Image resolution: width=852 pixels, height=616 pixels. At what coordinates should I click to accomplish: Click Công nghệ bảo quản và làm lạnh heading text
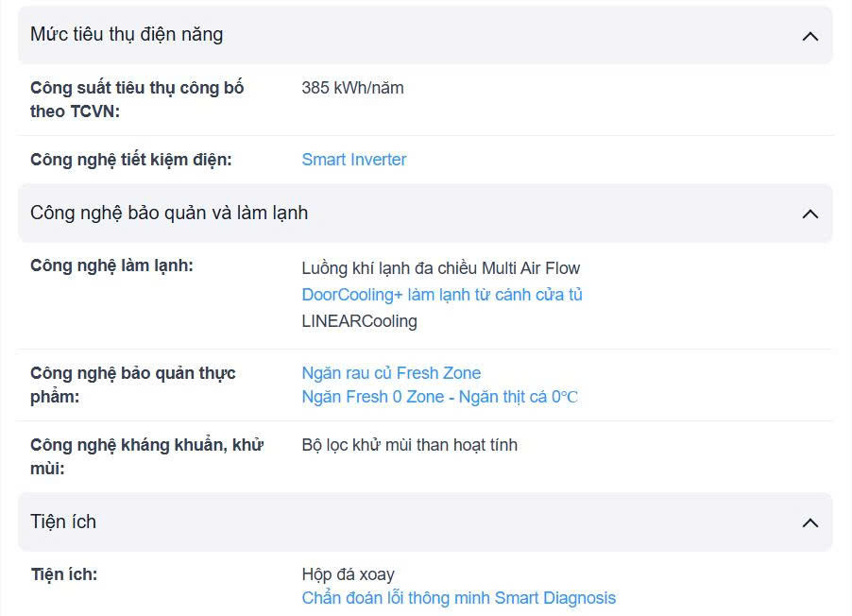[x=169, y=213]
